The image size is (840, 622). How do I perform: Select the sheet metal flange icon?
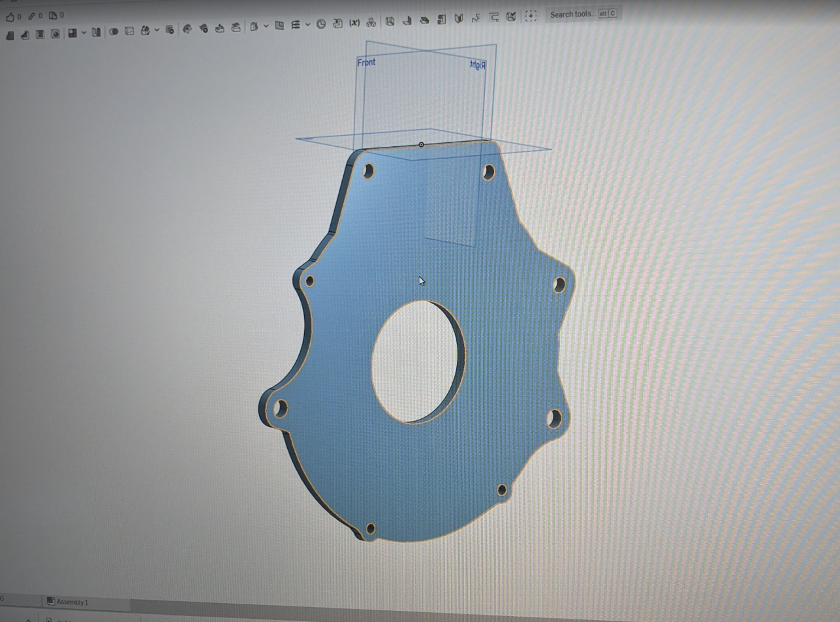pos(407,21)
